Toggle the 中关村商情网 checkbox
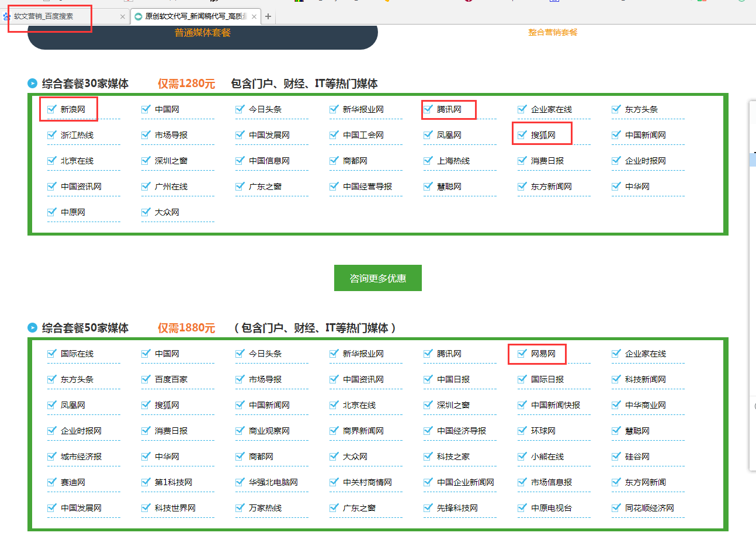This screenshot has width=756, height=536. 334,482
